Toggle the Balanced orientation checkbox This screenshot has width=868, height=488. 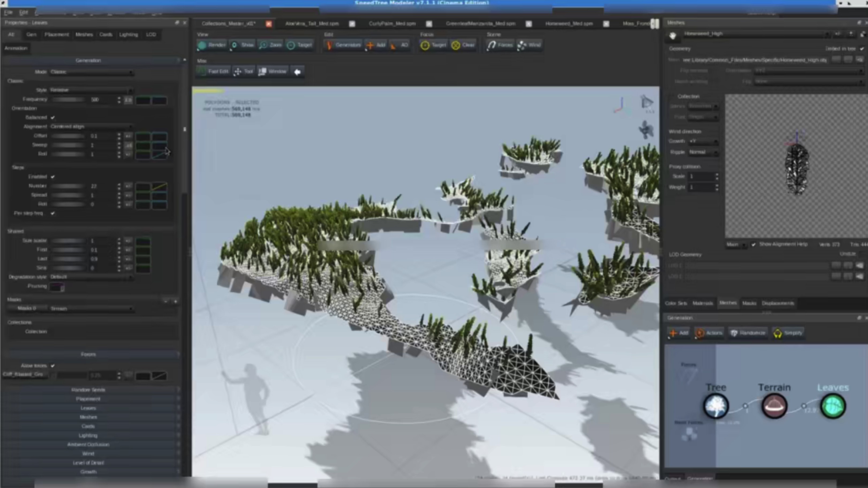click(52, 118)
